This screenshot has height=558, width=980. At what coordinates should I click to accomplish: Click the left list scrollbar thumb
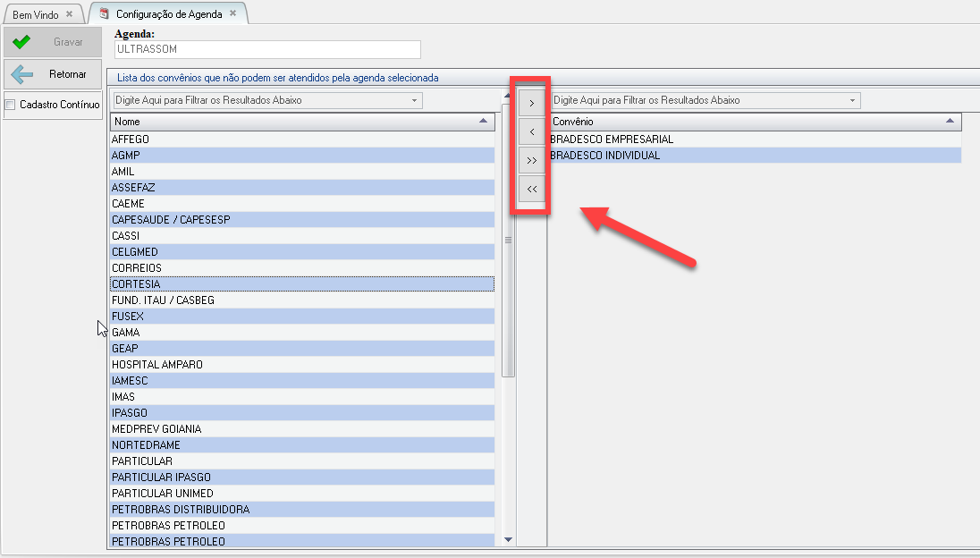[509, 241]
